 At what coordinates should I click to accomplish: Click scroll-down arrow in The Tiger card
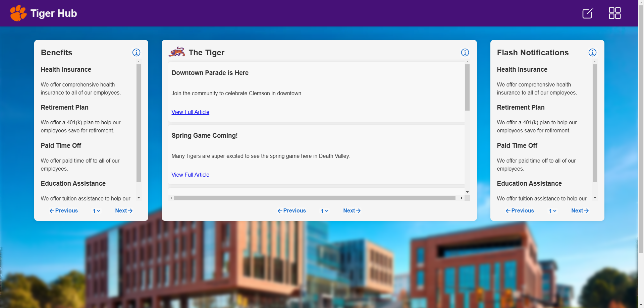467,192
